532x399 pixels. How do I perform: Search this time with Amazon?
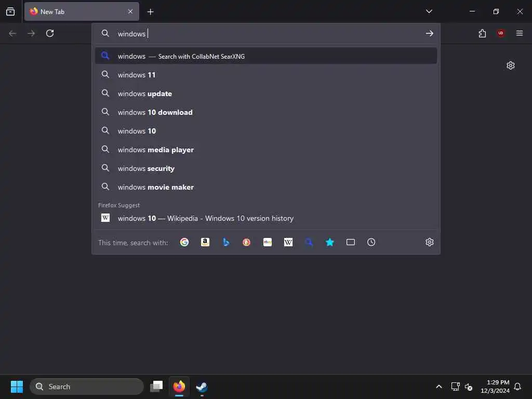(x=205, y=242)
